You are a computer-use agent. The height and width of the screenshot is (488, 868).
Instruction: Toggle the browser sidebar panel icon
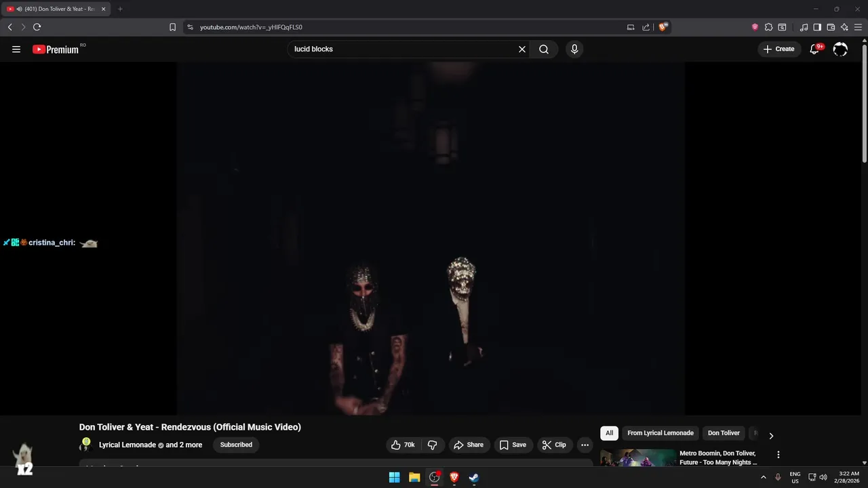(817, 27)
